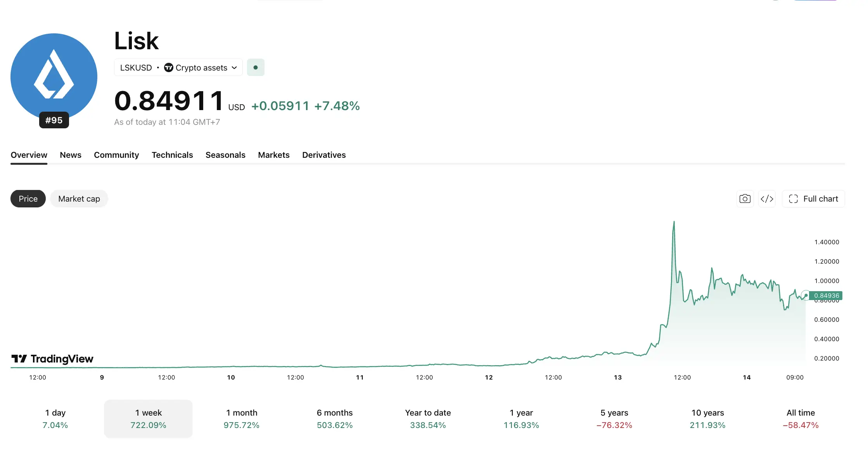
Task: Click the 0.20000 price axis label
Action: click(x=827, y=359)
